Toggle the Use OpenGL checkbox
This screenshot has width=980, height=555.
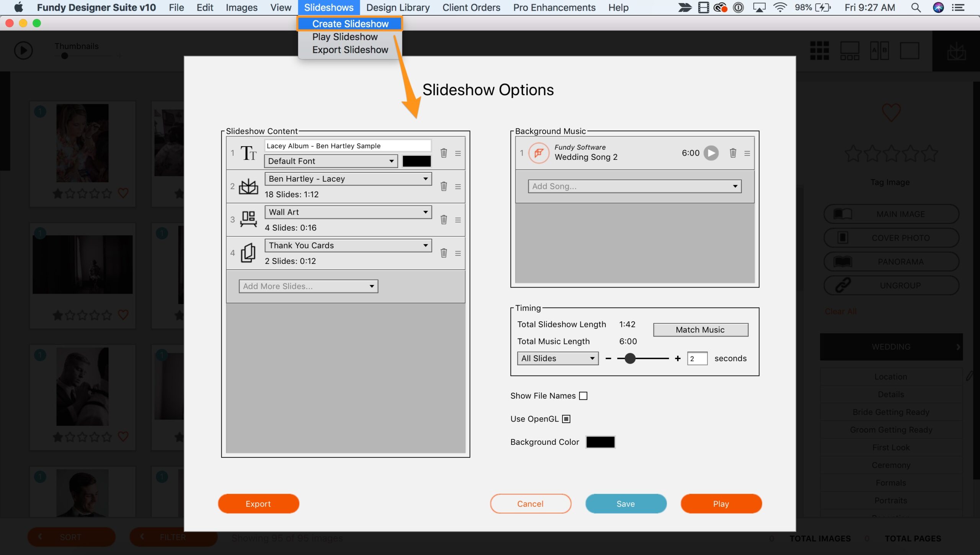click(566, 419)
